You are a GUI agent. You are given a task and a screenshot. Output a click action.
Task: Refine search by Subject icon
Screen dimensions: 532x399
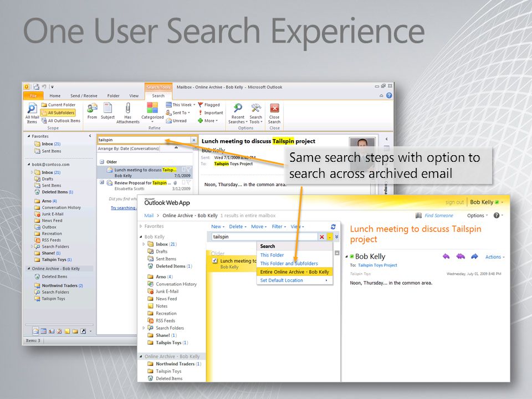click(108, 111)
